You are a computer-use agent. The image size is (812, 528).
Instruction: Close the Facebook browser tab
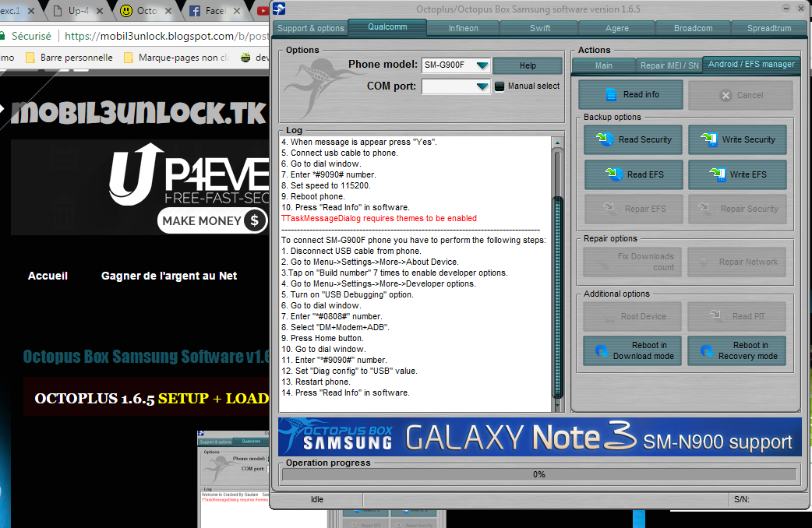(236, 10)
